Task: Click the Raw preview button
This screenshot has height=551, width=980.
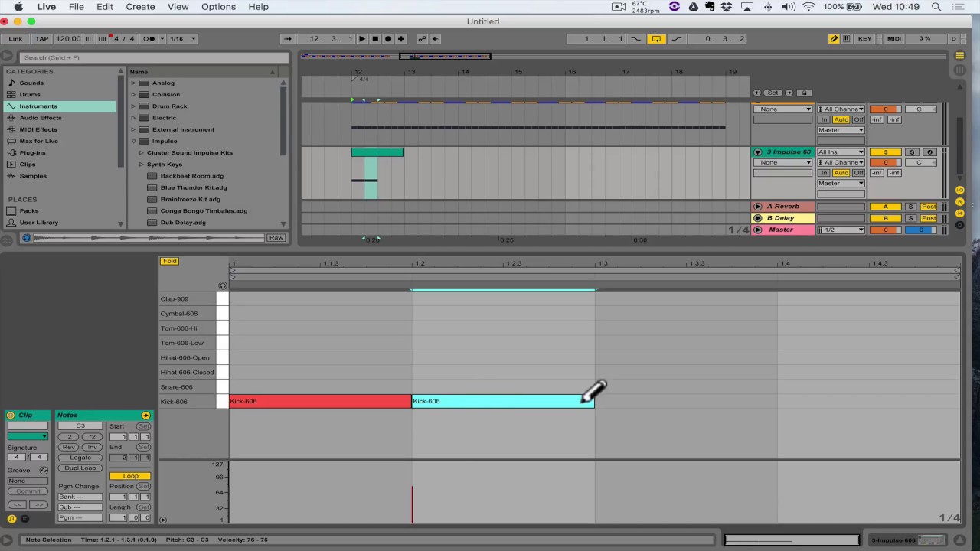Action: point(276,238)
